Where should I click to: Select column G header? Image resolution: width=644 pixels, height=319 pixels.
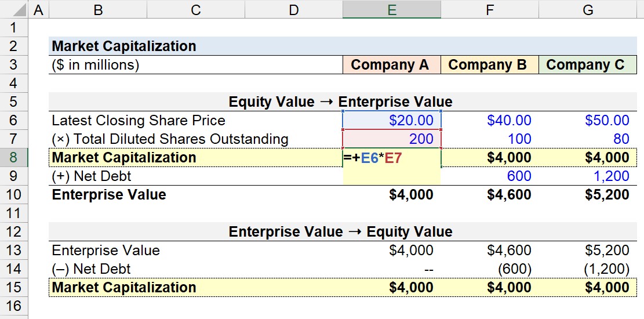(588, 9)
